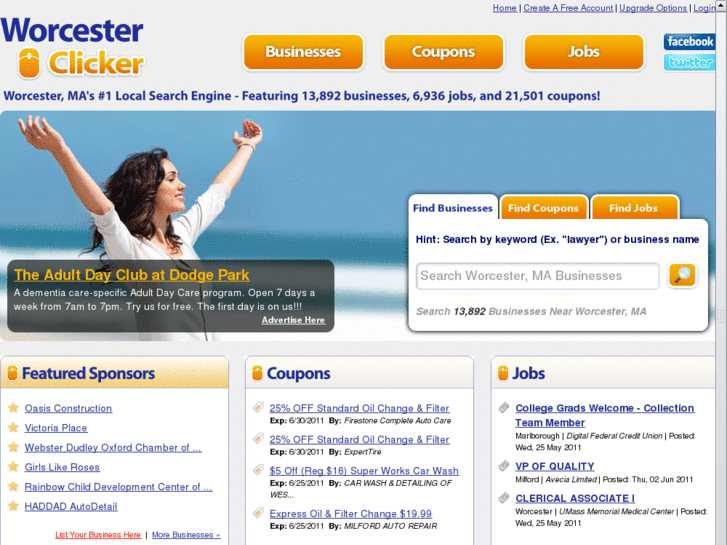Open the orange Jobs navigation button
Viewport: 727px width, 545px height.
click(584, 51)
